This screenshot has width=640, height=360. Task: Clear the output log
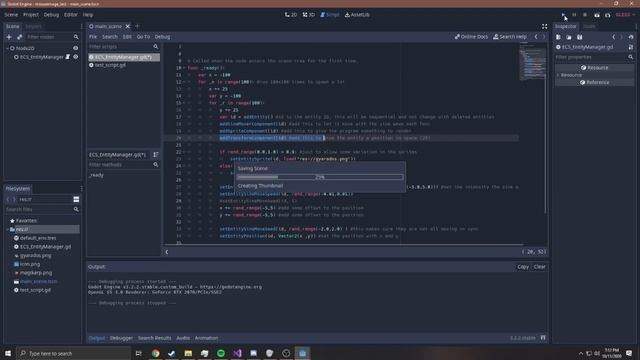click(540, 267)
